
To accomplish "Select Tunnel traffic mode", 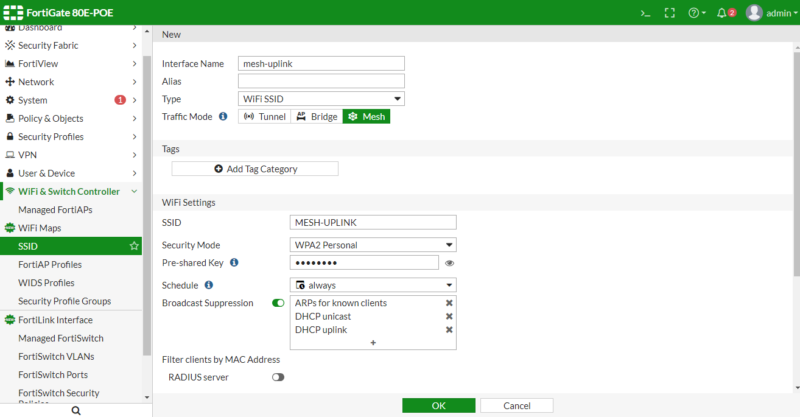I will click(x=264, y=117).
